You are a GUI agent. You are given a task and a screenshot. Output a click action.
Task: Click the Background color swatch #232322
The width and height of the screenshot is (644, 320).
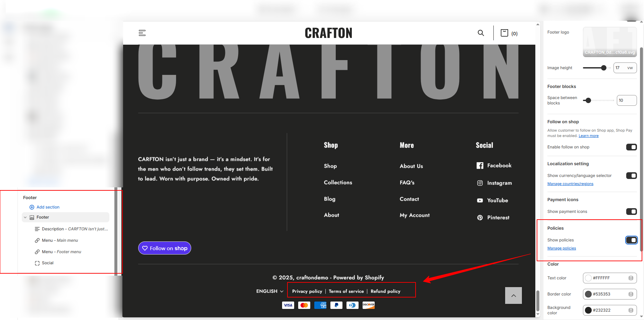click(588, 310)
